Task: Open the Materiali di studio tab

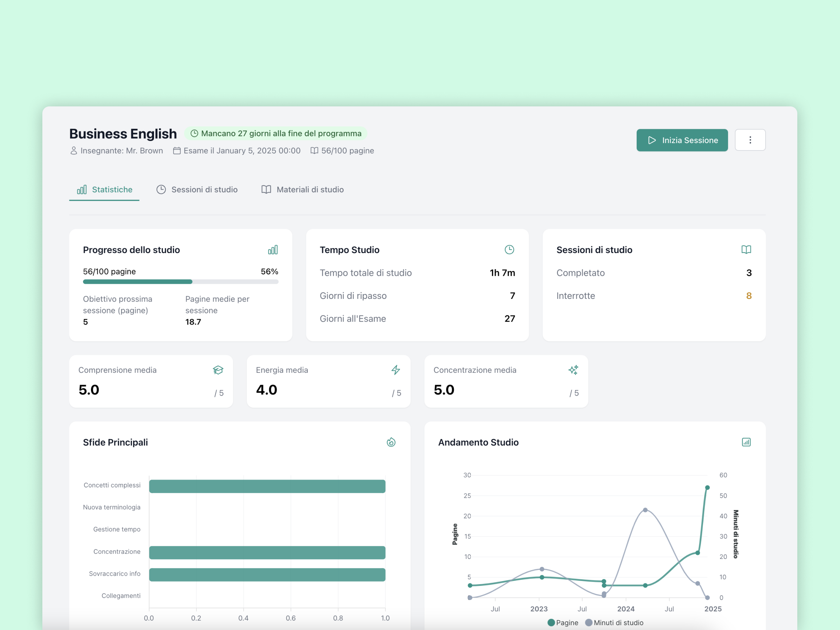Action: coord(303,189)
